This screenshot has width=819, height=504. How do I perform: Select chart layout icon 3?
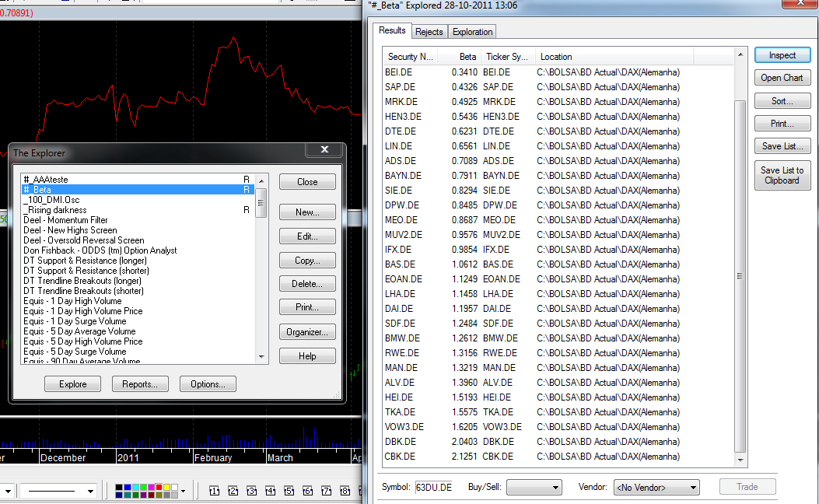(251, 491)
